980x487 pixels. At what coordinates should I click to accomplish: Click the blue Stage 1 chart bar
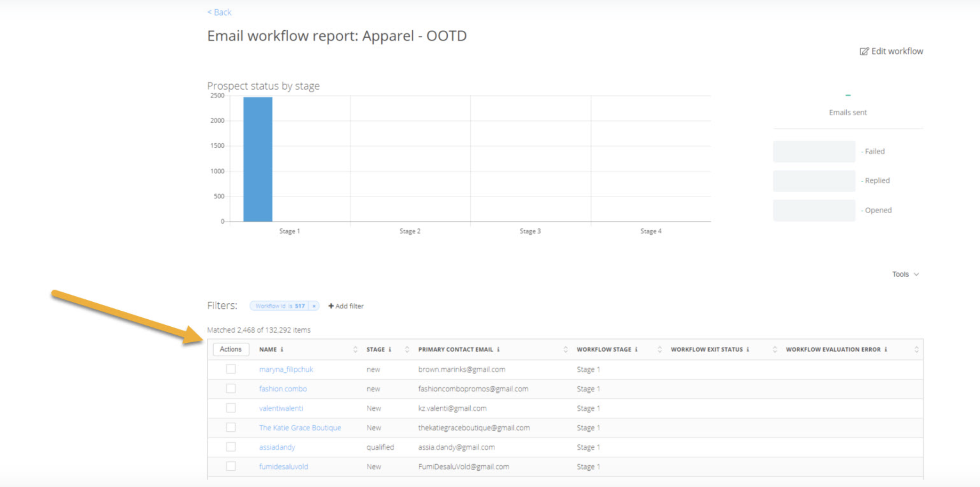[258, 160]
